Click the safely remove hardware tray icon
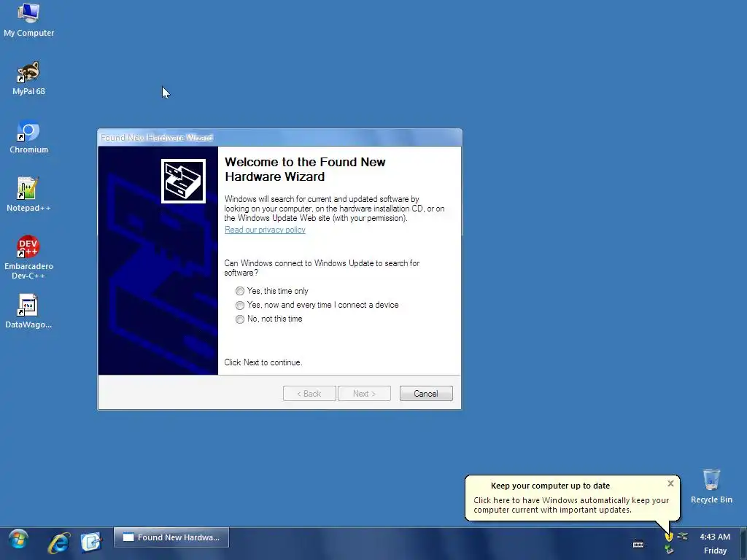Screen dimensions: 747x560 [x=669, y=550]
